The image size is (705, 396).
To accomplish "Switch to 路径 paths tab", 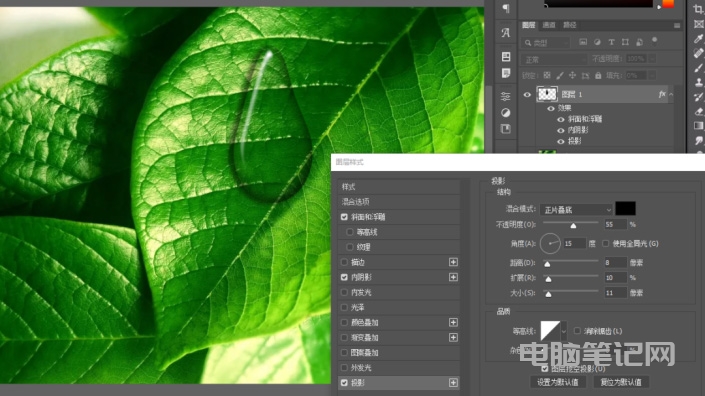I will point(570,25).
